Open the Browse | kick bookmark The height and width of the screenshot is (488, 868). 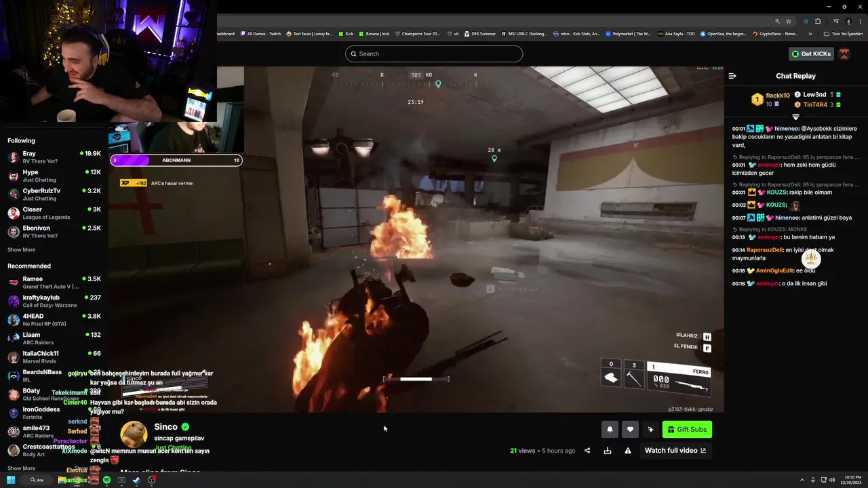pos(374,33)
